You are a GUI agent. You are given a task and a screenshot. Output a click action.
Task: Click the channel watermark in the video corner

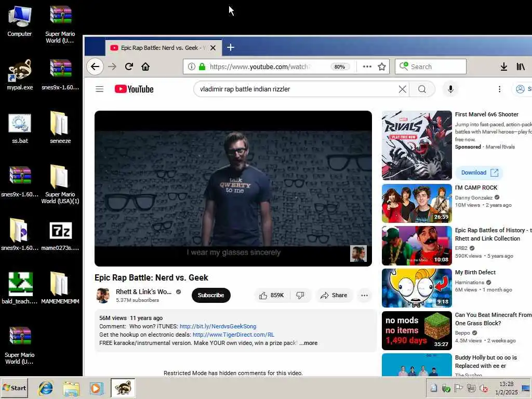[x=358, y=254]
